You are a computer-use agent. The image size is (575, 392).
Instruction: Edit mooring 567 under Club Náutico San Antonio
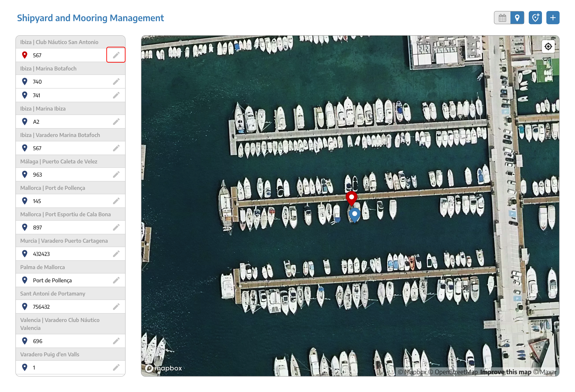point(116,55)
